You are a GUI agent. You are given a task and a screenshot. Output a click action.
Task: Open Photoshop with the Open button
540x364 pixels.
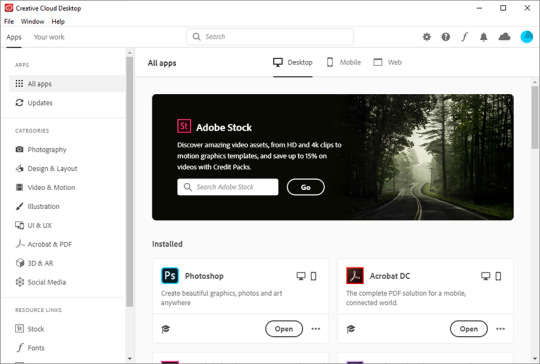pyautogui.click(x=284, y=329)
